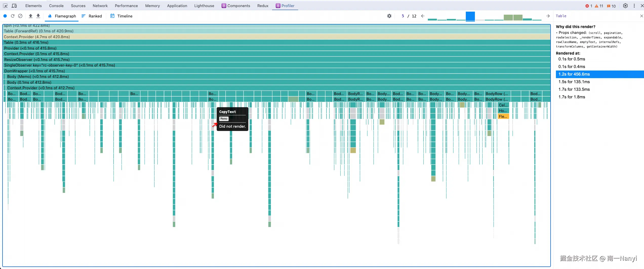644x269 pixels.
Task: Switch to the Application tab
Action: pos(177,6)
